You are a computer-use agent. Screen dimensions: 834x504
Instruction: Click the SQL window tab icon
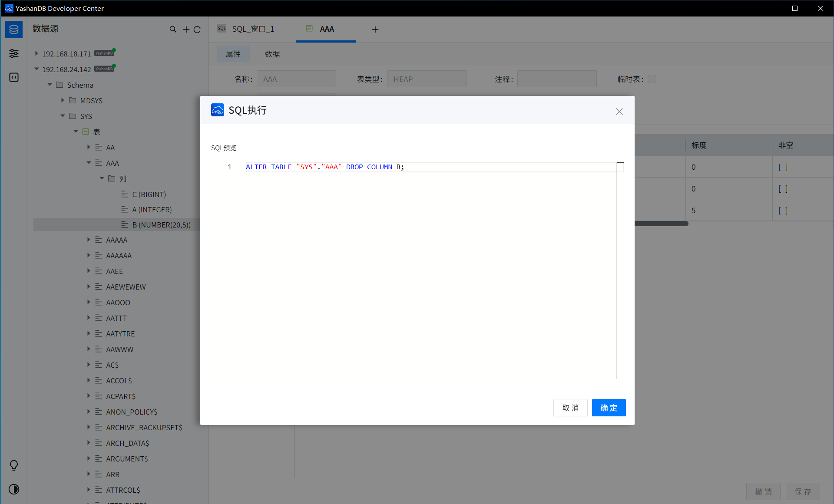coord(222,29)
